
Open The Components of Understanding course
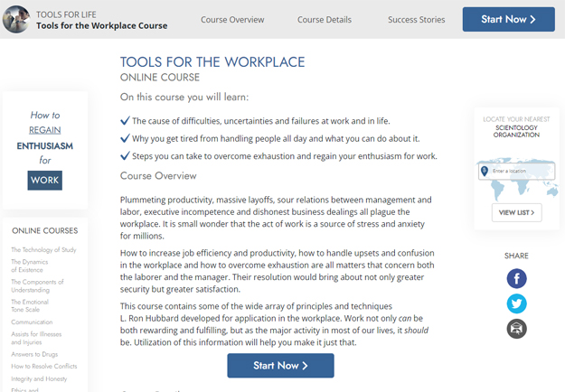37,285
